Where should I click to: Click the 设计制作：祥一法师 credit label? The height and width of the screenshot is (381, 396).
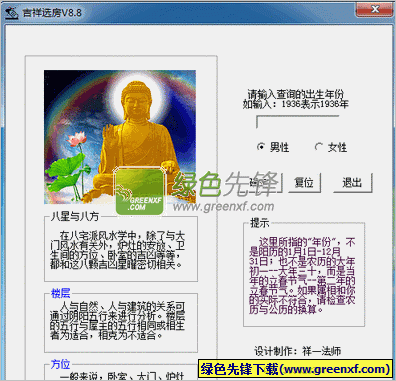298,351
